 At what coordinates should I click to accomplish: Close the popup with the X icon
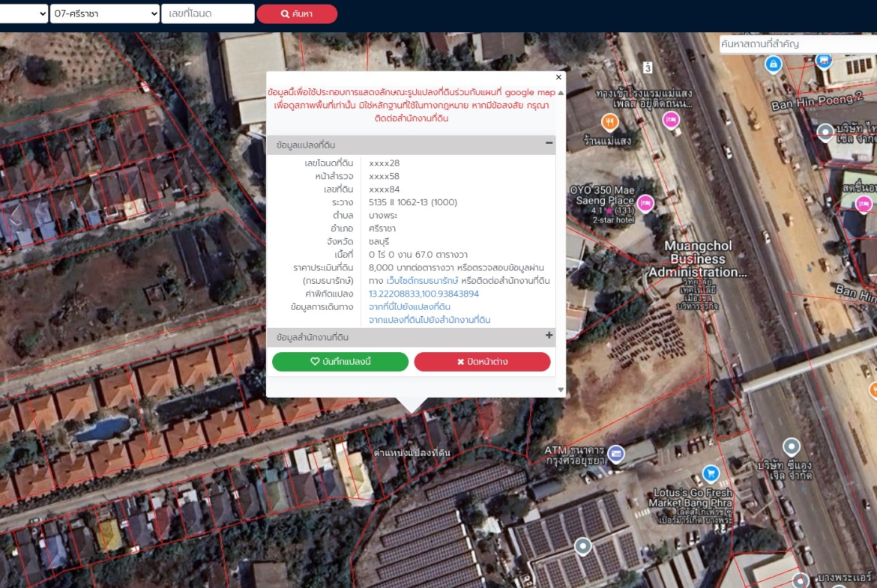(558, 77)
